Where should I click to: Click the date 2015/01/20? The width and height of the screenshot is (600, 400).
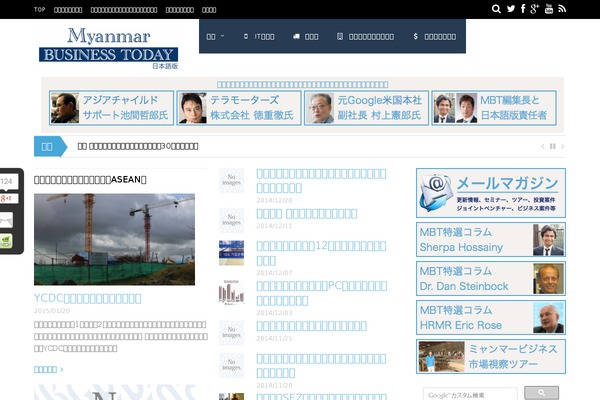click(52, 311)
